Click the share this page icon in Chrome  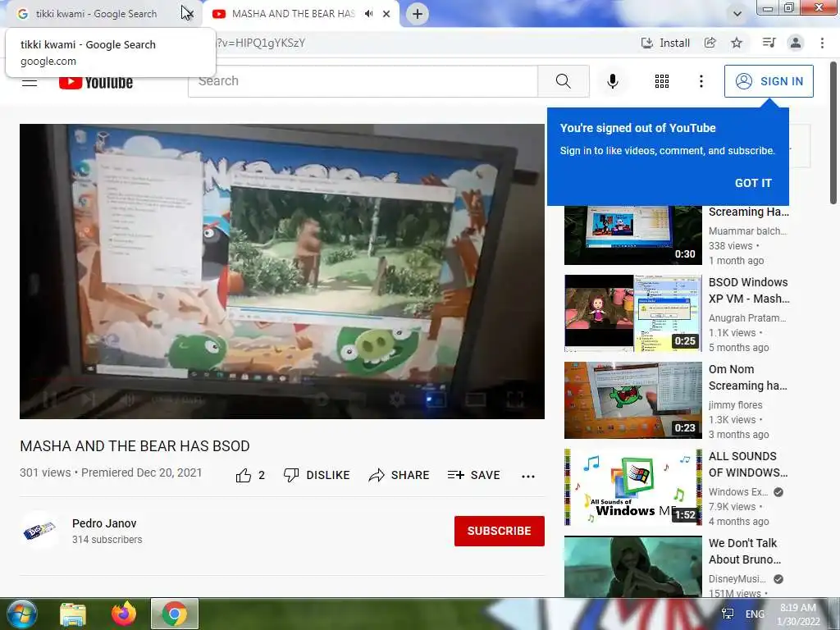click(710, 43)
